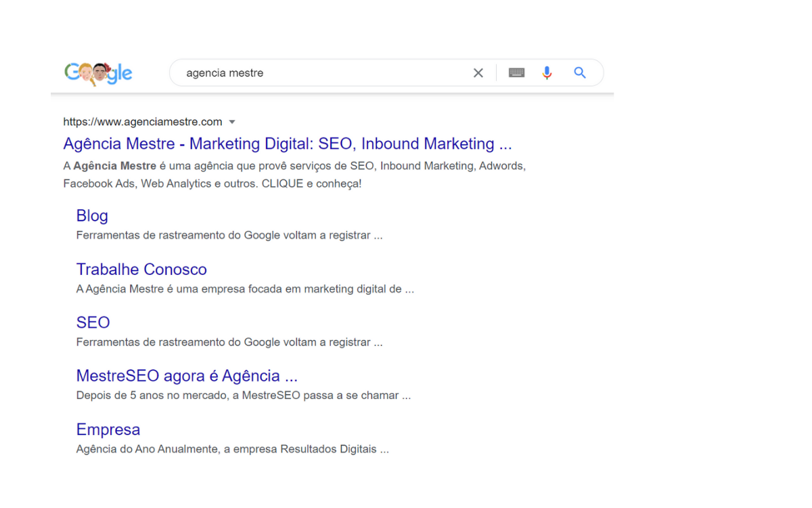Click the 'Agência do Ano Anualmente' snippet
Screen dimensions: 812x508
[x=232, y=449]
